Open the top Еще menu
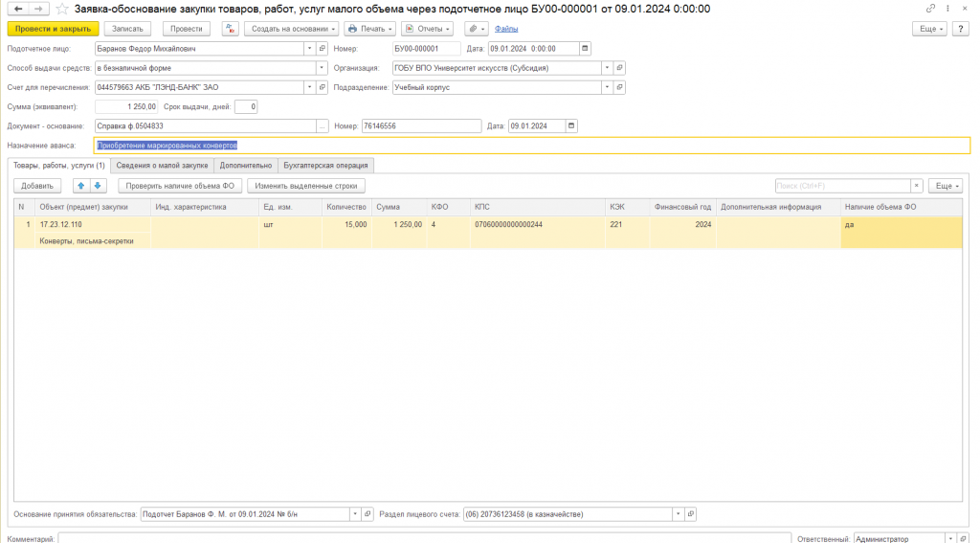 (x=929, y=29)
